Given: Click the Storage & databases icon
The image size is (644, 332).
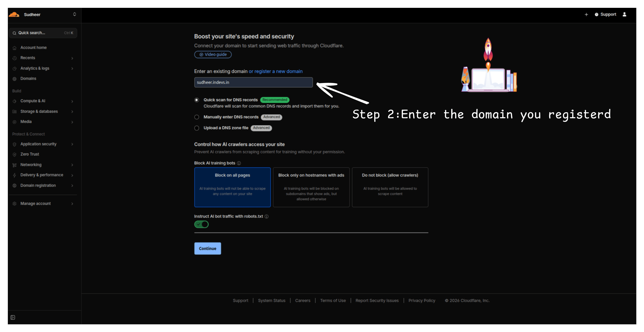Looking at the screenshot, I should coord(15,111).
